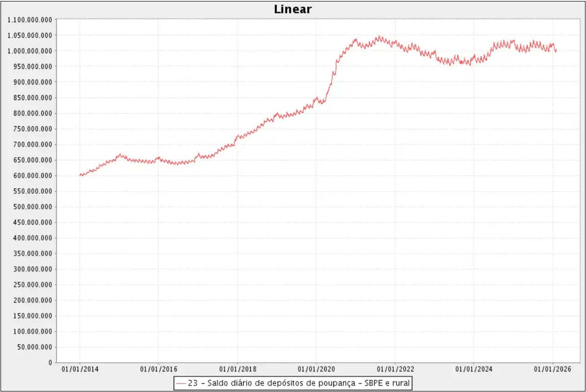The image size is (586, 392).
Task: Click the 01/01/2024 x-axis date label
Action: pos(473,369)
